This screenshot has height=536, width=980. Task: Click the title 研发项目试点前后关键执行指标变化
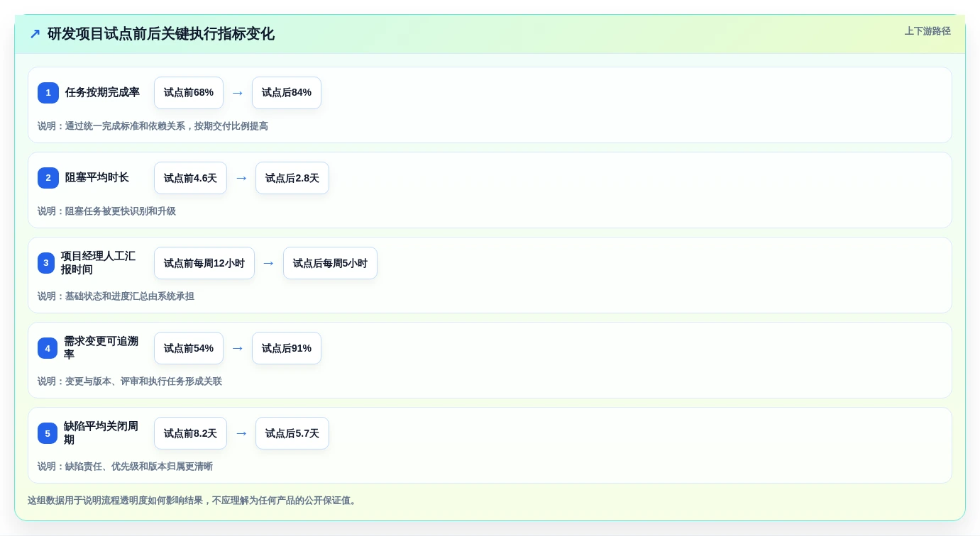pos(161,34)
